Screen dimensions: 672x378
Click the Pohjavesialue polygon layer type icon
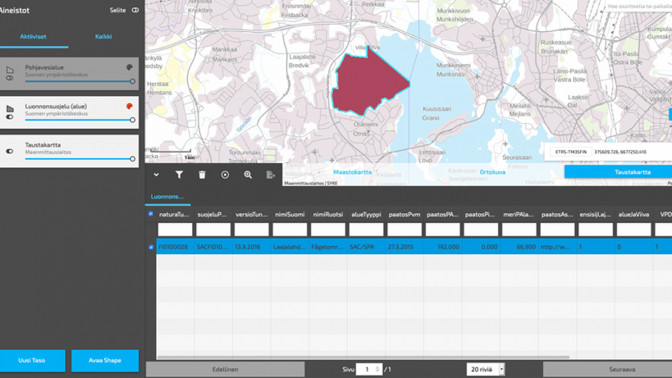10,70
